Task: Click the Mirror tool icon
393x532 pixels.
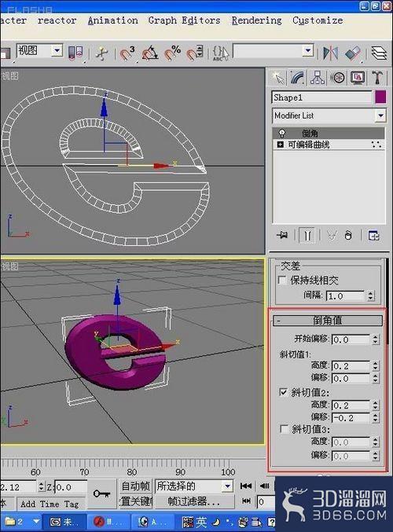Action: point(330,53)
